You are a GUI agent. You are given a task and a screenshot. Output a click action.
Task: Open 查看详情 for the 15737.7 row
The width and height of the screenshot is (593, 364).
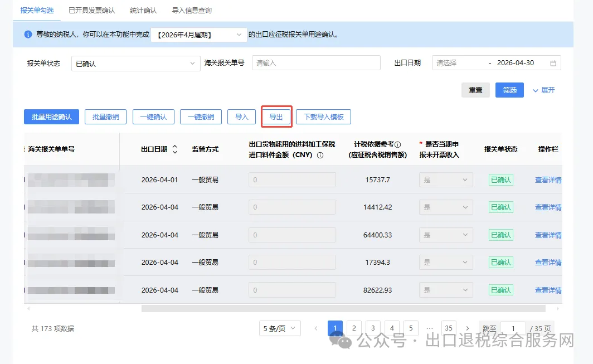(x=548, y=180)
